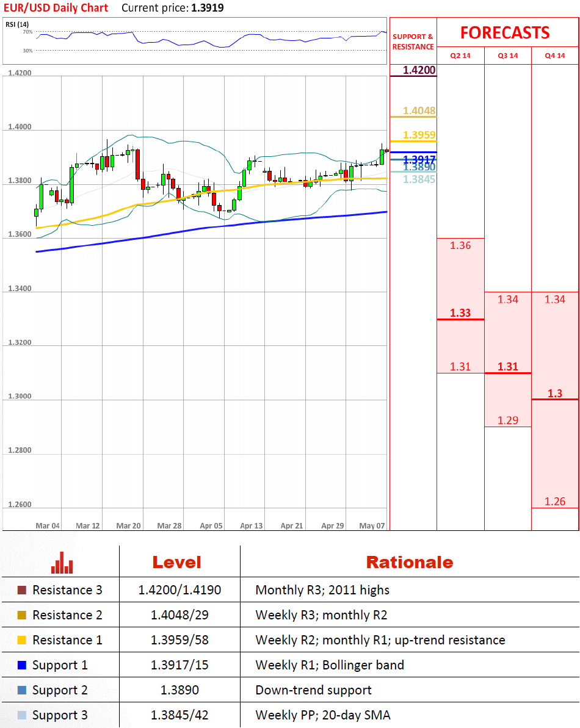
Task: Click the 1.2800 y-axis price label
Action: [x=20, y=450]
